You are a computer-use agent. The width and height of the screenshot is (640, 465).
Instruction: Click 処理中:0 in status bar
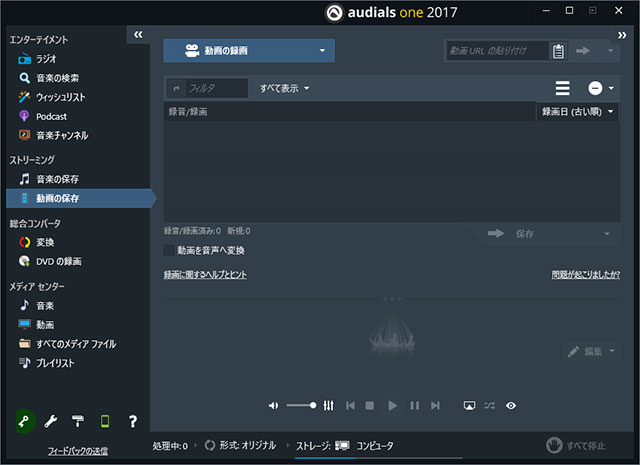(x=170, y=446)
